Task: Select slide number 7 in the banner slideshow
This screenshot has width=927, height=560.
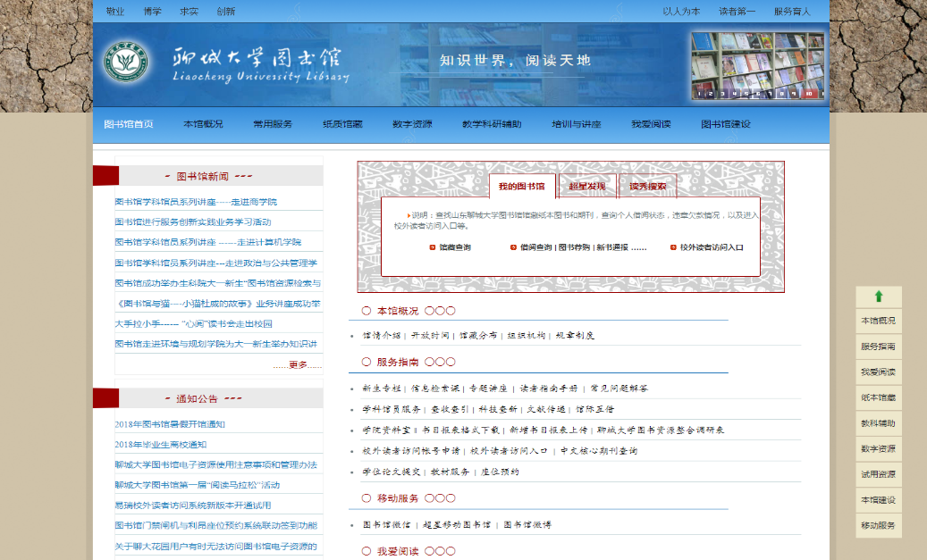Action: pos(770,93)
